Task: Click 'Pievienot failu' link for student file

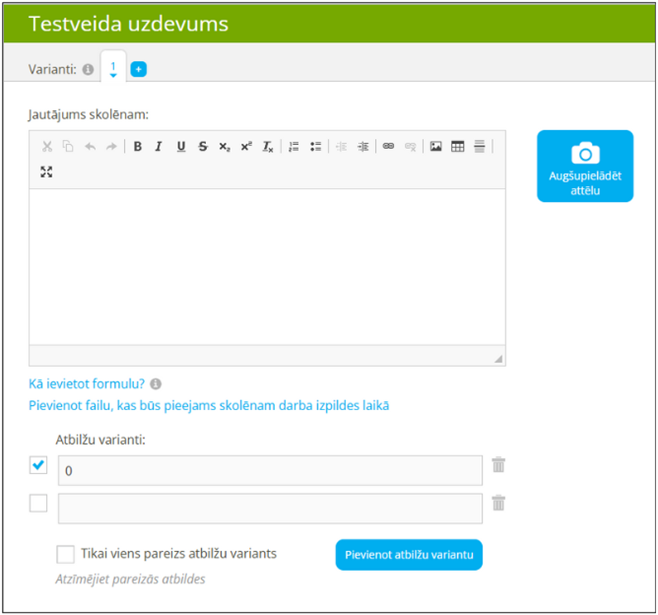Action: coord(209,405)
